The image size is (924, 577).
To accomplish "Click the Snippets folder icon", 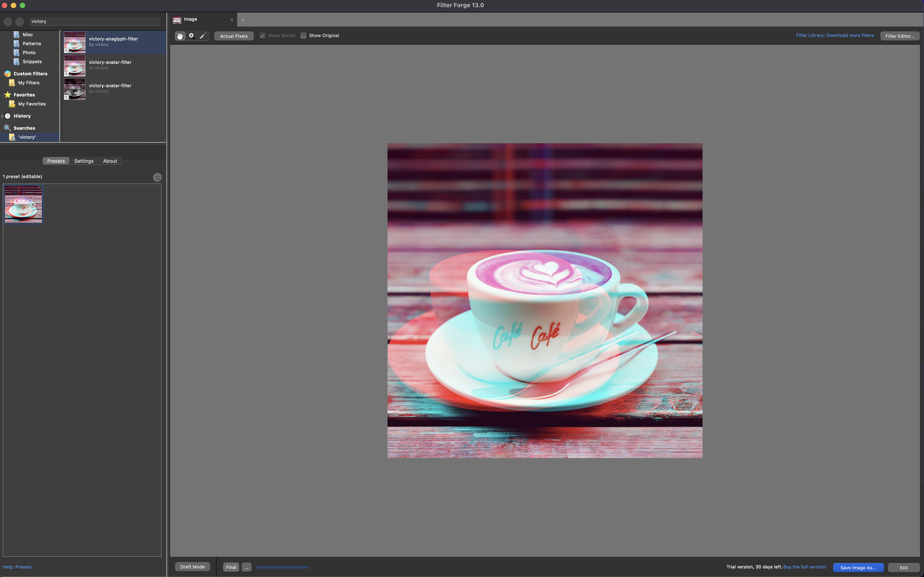I will [16, 61].
